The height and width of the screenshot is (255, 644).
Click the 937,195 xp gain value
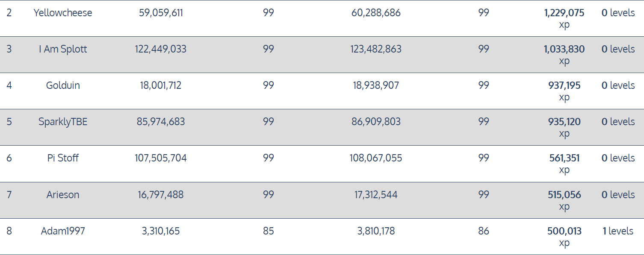[x=564, y=91]
